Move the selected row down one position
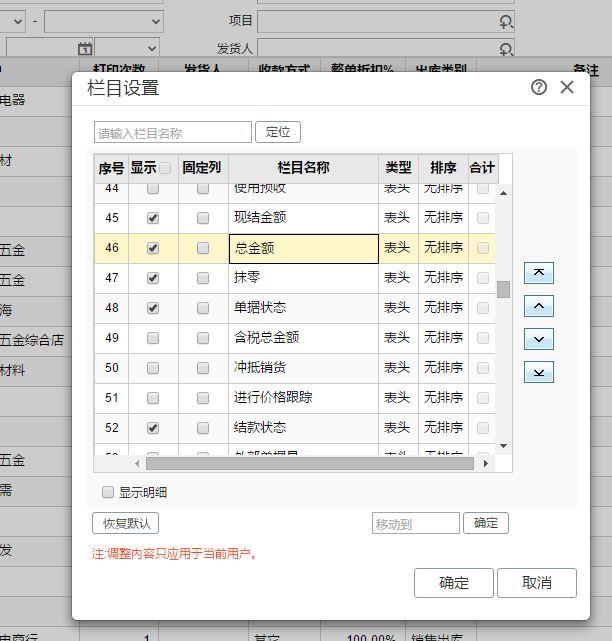612x641 pixels. (x=538, y=339)
